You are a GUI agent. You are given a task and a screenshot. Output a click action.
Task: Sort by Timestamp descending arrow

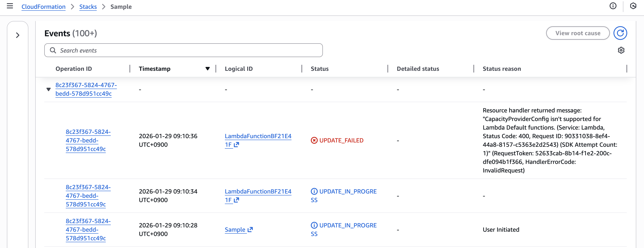[x=207, y=69]
